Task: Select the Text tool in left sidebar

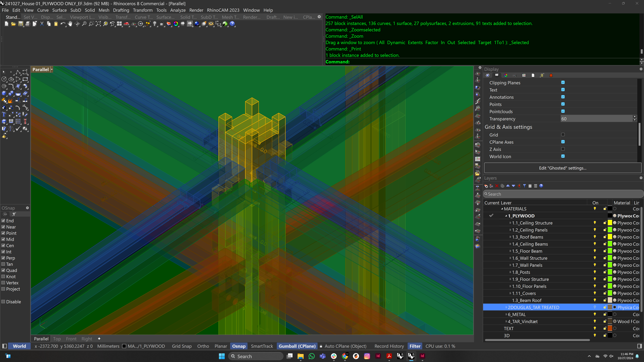Action: [x=4, y=115]
